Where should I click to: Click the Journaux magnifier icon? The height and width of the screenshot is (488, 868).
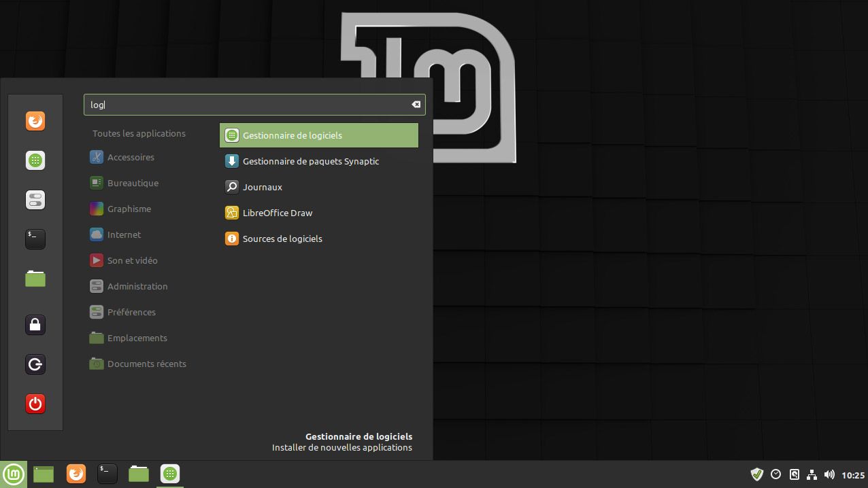(x=232, y=187)
